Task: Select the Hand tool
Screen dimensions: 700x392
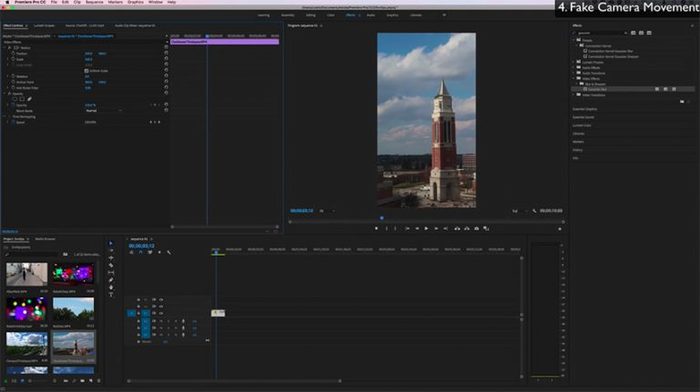Action: (x=111, y=287)
